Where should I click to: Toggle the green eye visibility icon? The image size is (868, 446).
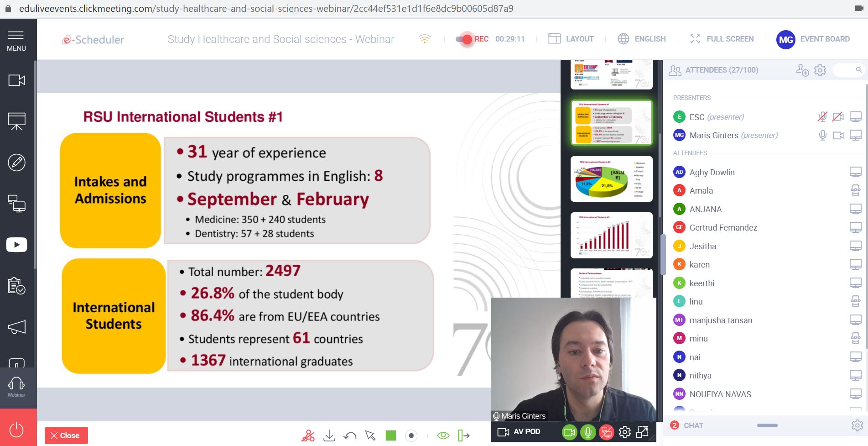click(x=443, y=436)
